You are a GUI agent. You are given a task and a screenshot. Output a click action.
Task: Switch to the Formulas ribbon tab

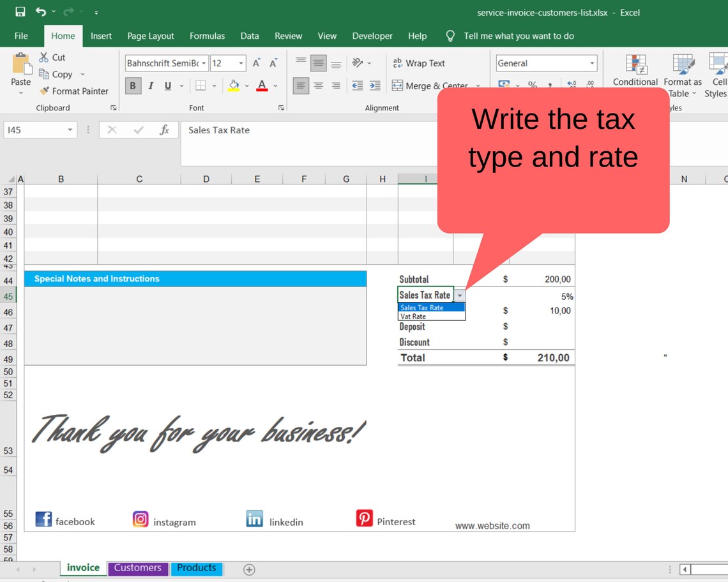pos(207,36)
